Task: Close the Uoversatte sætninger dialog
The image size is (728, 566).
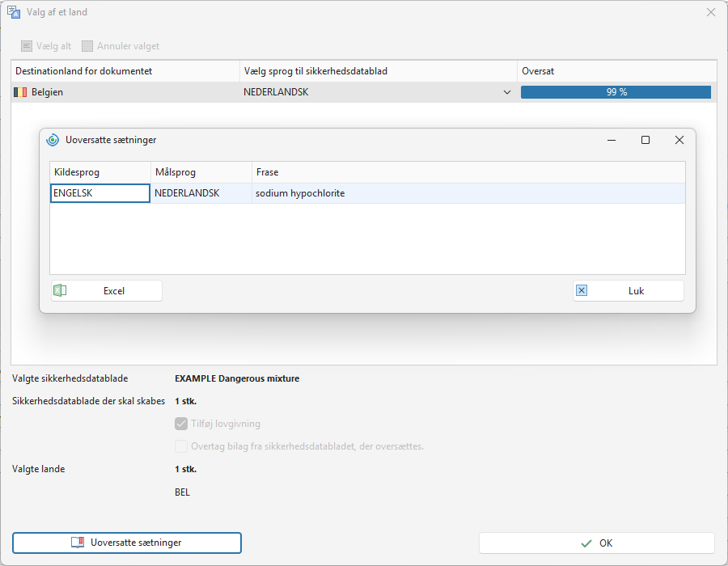Action: click(679, 140)
